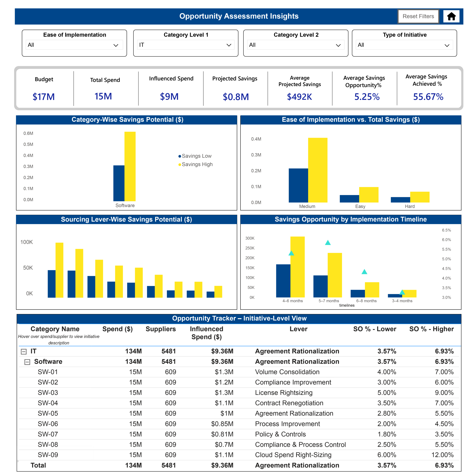The image size is (476, 476).
Task: Click the Home icon in header
Action: [451, 16]
